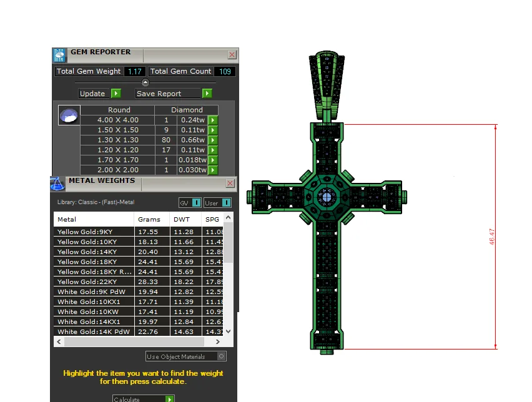Click the Metal column header

coord(94,220)
